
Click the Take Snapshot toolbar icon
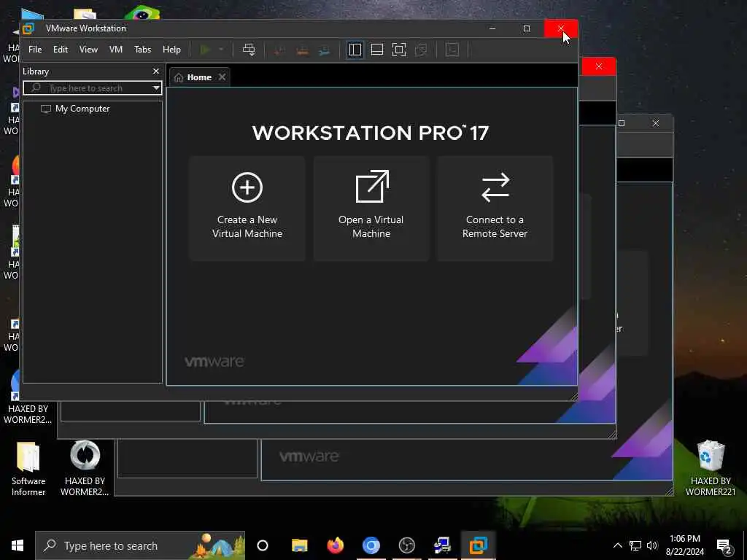[x=279, y=50]
